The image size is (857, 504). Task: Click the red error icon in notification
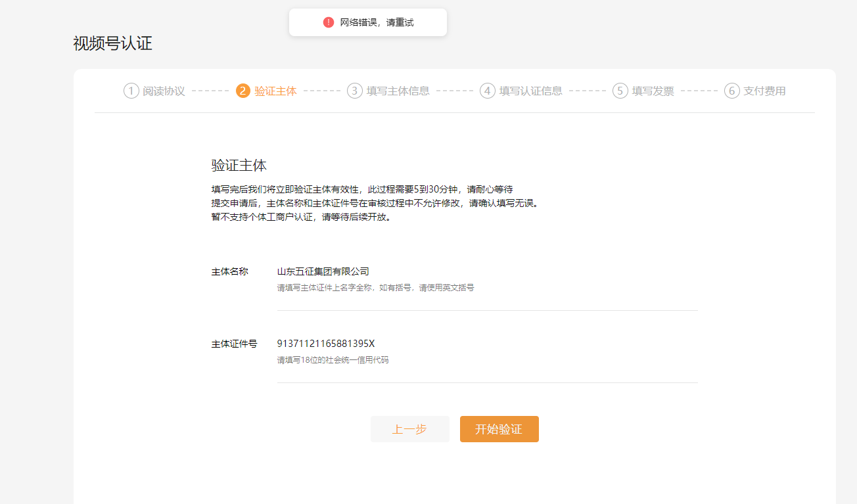(329, 22)
